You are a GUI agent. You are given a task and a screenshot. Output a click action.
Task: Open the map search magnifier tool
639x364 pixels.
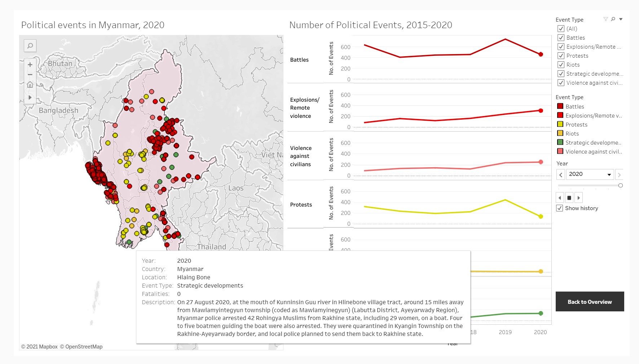tap(30, 46)
